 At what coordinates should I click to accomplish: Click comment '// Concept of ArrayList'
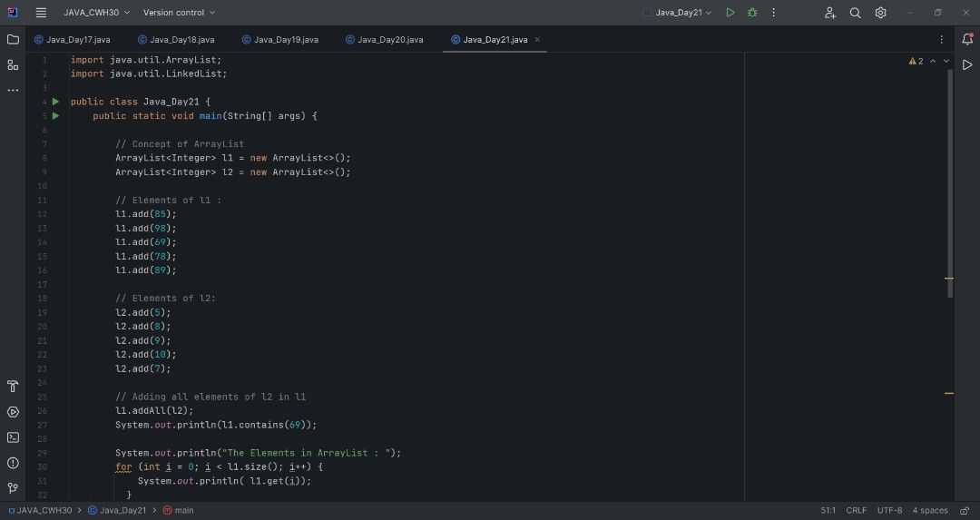180,143
